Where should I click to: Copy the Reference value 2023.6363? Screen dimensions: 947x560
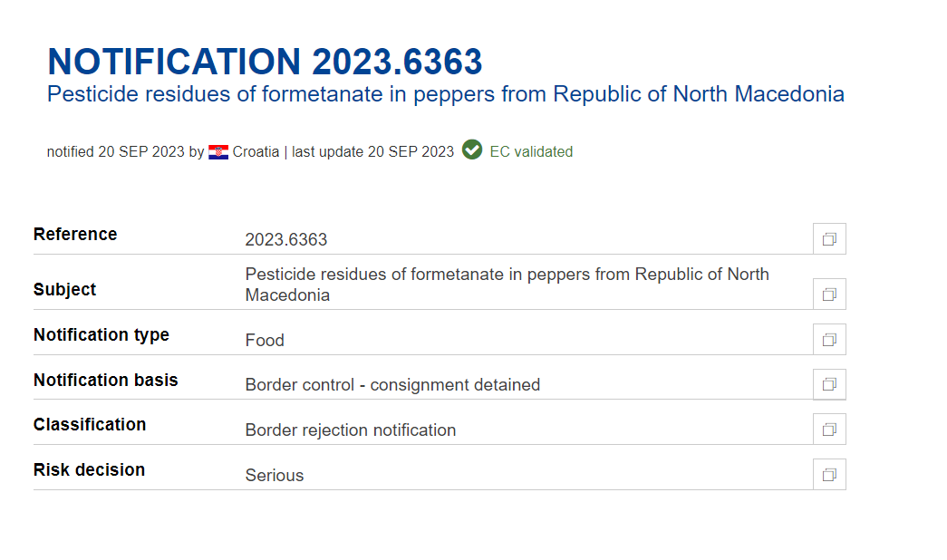point(829,239)
